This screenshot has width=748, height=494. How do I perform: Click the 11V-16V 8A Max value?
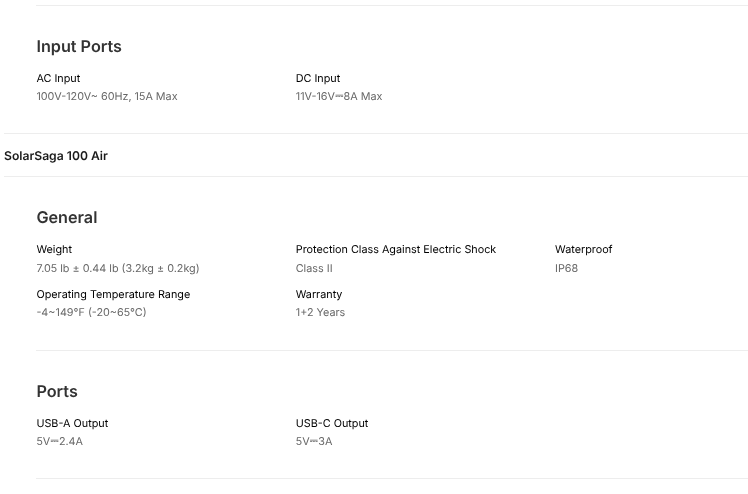(x=339, y=96)
